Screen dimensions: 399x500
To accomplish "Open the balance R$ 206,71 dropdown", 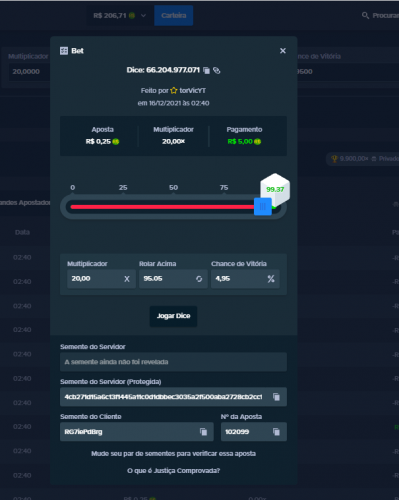I will click(119, 16).
